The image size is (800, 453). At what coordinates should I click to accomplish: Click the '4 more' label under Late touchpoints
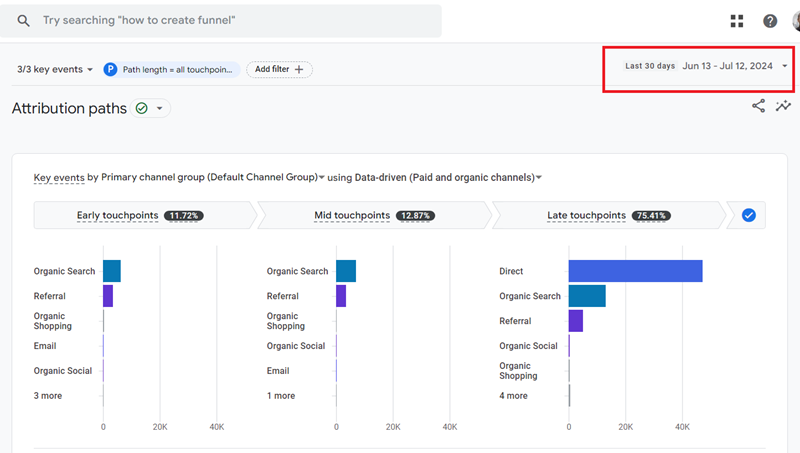[x=513, y=396]
